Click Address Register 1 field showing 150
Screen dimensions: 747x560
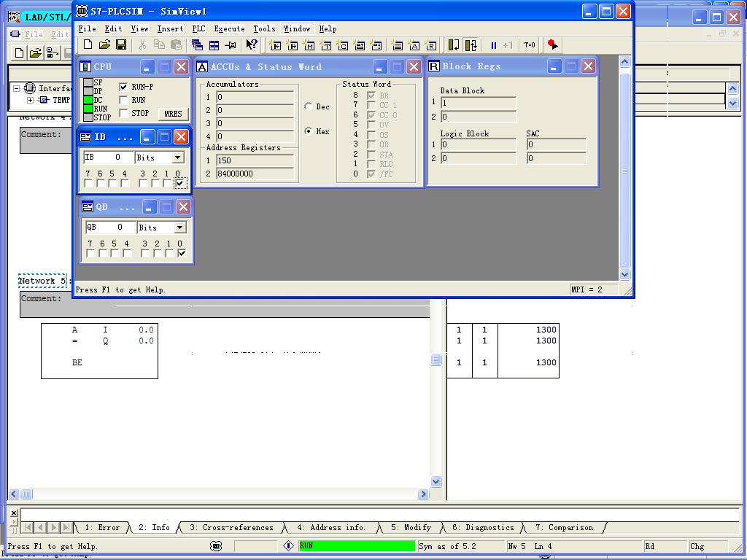point(255,160)
